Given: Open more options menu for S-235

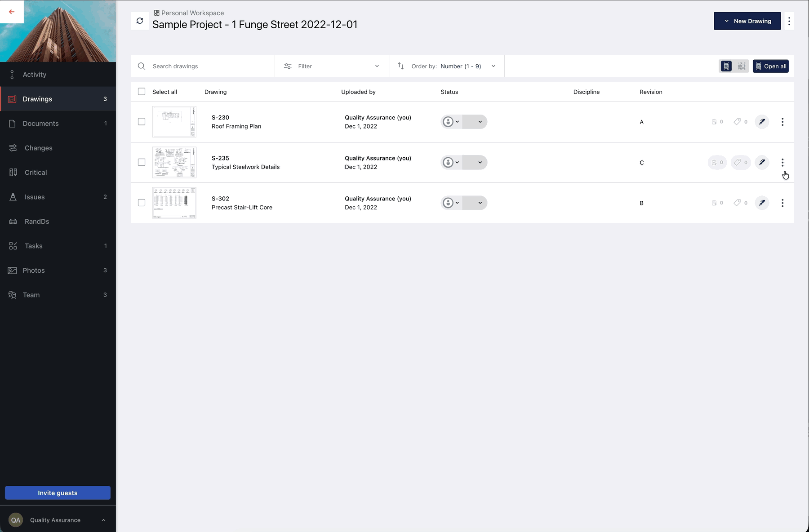Looking at the screenshot, I should (782, 162).
